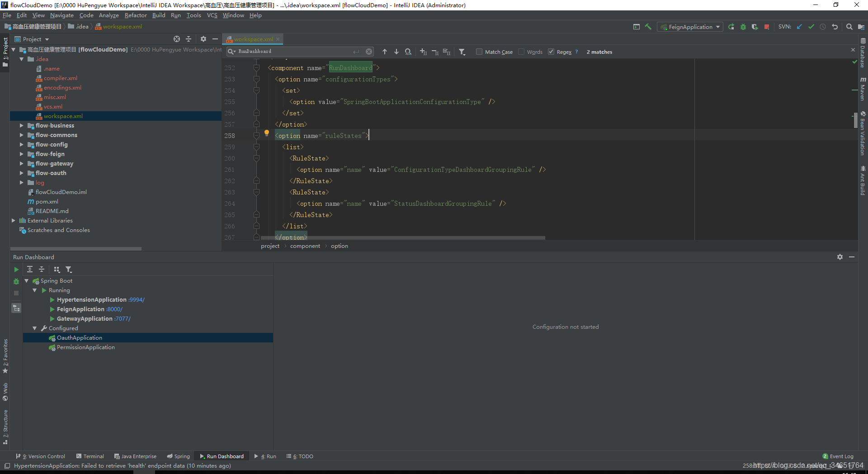The height and width of the screenshot is (474, 868).
Task: Open the Database side panel
Action: (x=863, y=52)
